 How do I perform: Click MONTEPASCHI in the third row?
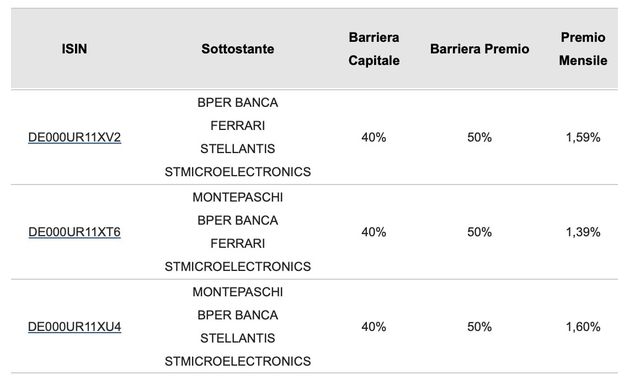238,292
